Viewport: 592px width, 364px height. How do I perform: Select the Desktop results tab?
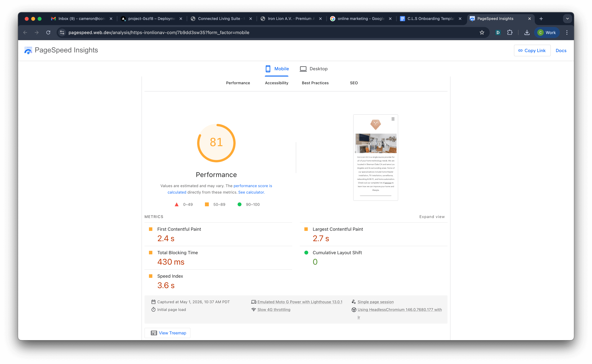(314, 69)
